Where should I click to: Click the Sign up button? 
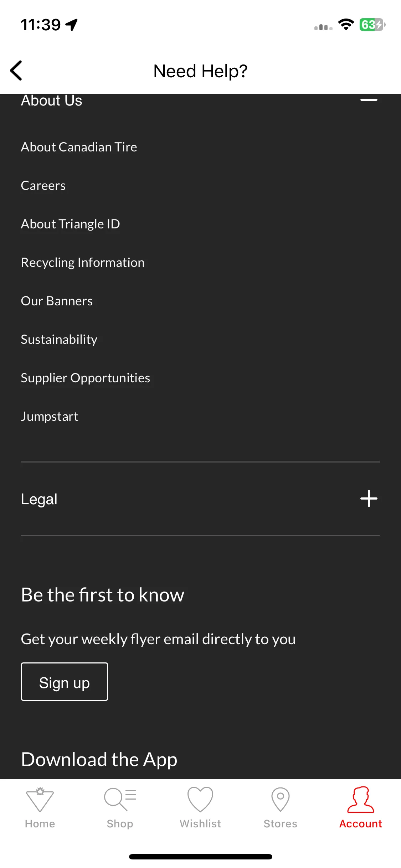point(65,682)
